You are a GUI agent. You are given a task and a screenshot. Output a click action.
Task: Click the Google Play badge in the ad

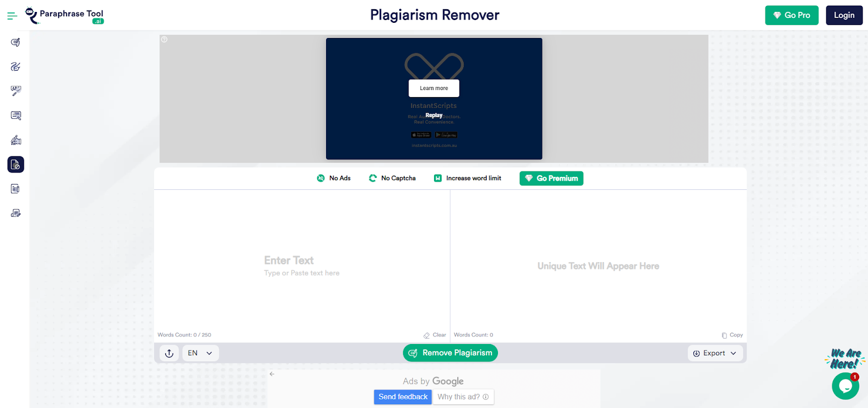(446, 135)
